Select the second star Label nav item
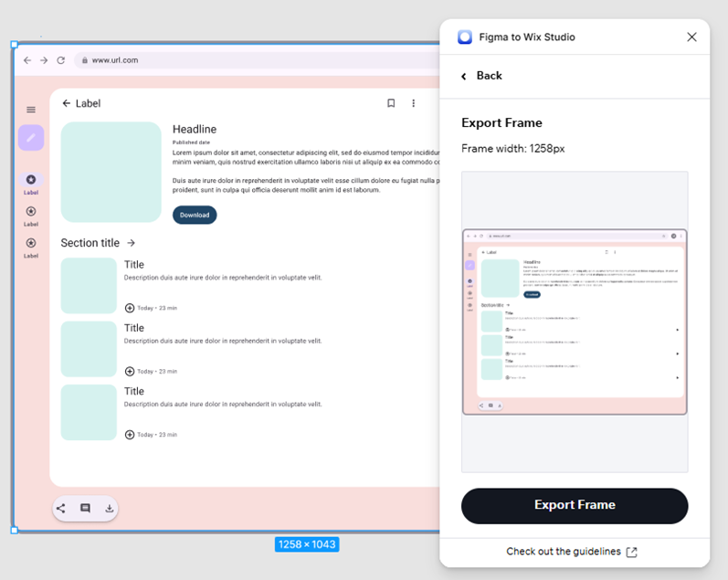The height and width of the screenshot is (580, 728). [31, 216]
